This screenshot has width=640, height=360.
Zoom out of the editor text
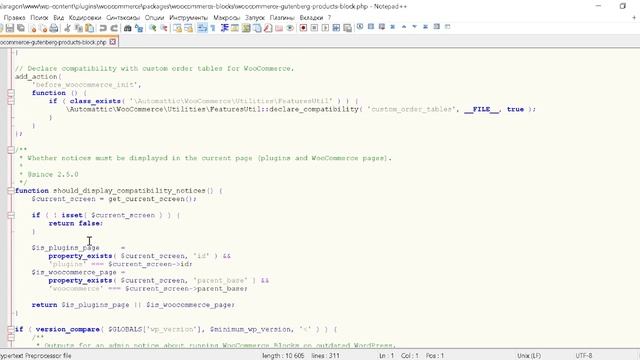[x=164, y=28]
